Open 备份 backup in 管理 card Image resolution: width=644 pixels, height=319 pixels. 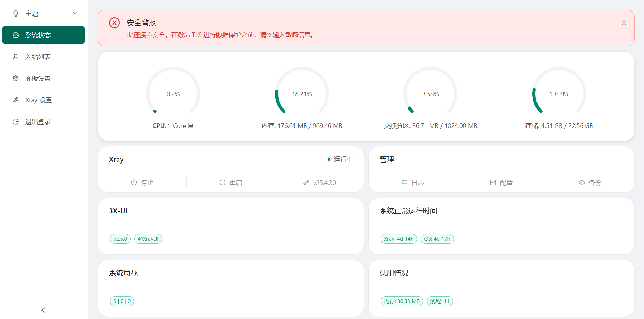590,182
